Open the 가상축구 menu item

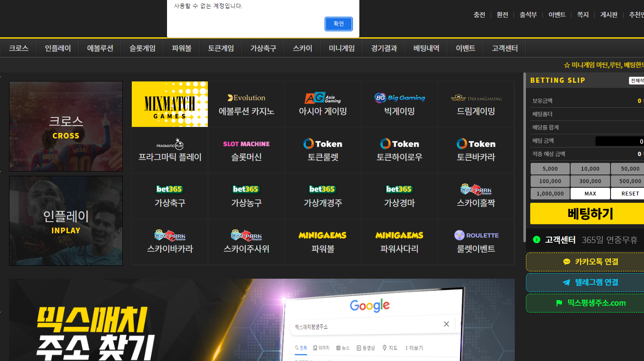(263, 48)
